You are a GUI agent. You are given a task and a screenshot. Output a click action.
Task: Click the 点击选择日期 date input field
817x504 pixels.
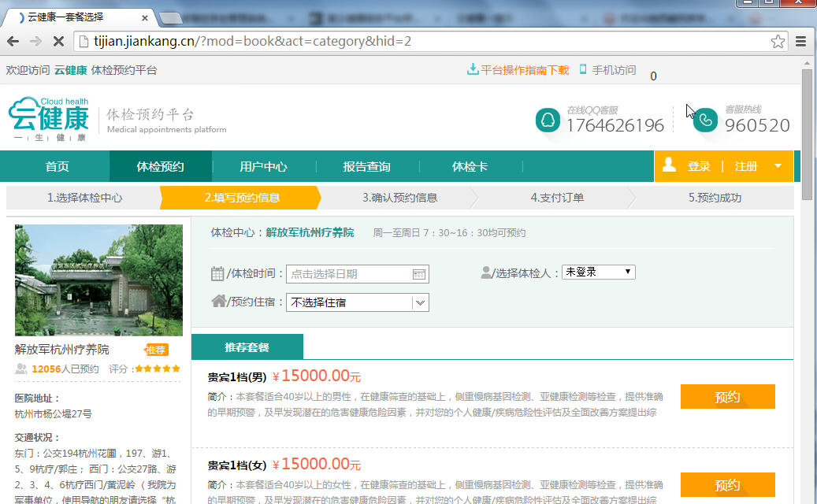pyautogui.click(x=358, y=274)
